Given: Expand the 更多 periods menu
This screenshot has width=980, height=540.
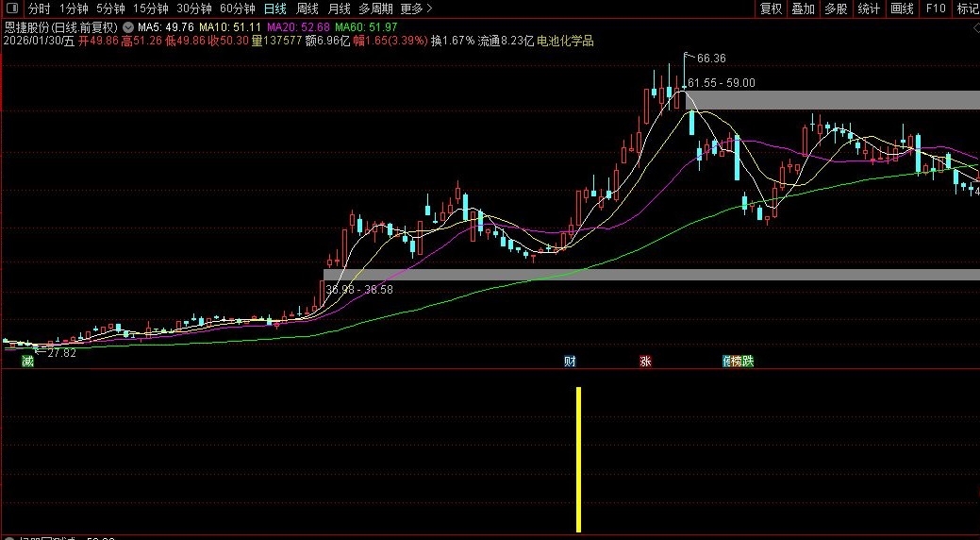Looking at the screenshot, I should 416,8.
